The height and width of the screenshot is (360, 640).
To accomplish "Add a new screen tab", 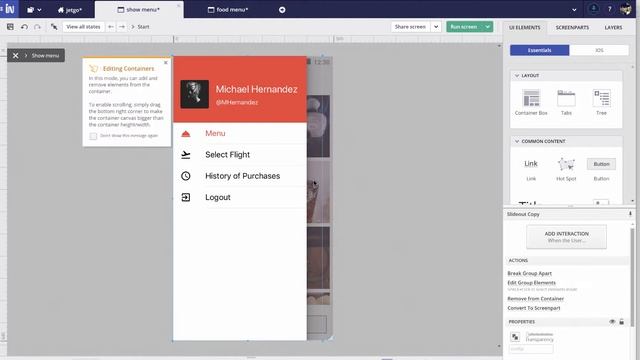I will 282,10.
